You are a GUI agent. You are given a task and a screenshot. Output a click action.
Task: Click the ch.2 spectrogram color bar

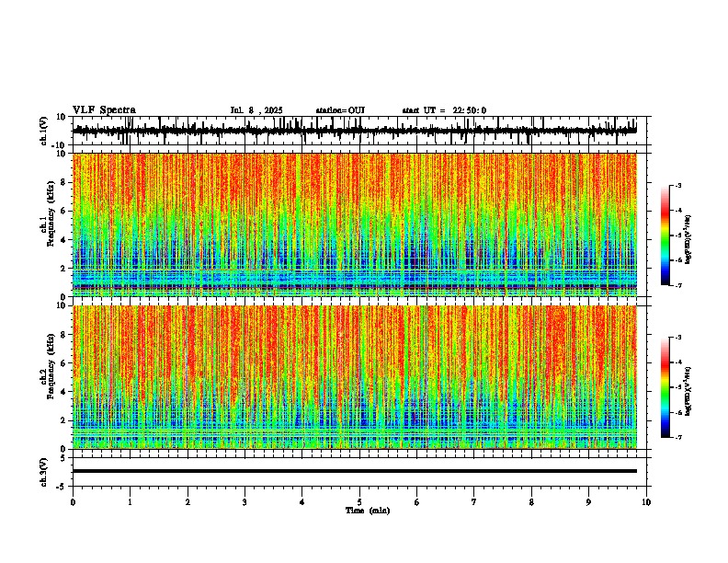point(665,387)
